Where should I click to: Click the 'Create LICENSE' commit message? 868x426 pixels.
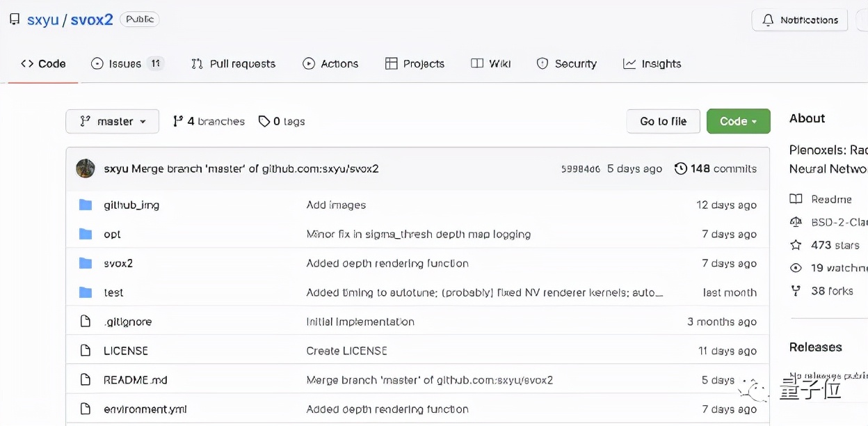pos(347,351)
